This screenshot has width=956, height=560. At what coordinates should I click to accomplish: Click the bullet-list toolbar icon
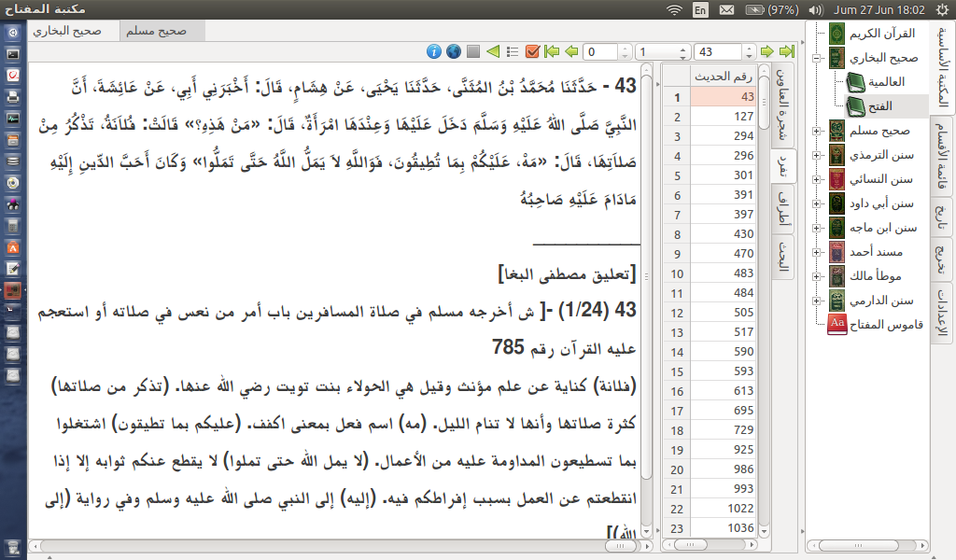click(512, 51)
